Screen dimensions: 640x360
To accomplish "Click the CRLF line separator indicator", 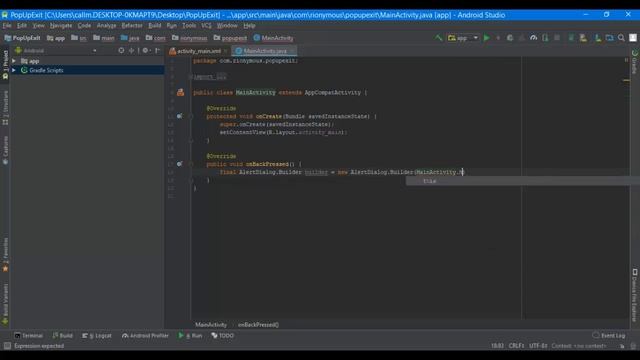I will point(516,346).
